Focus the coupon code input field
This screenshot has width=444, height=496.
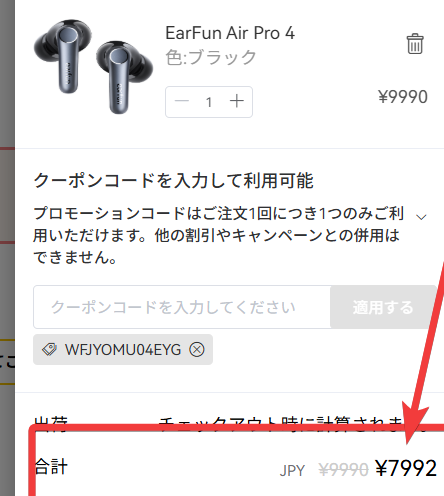(182, 307)
